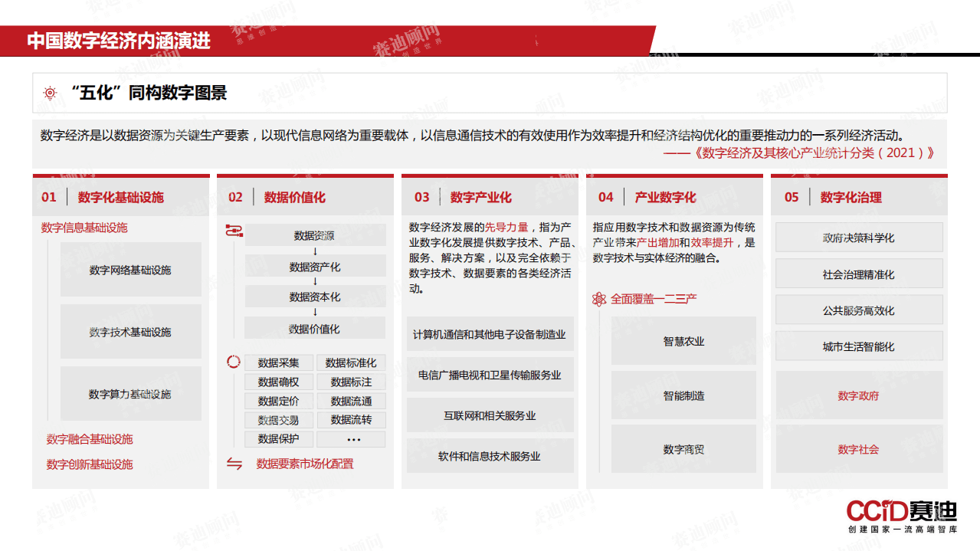The image size is (980, 551).
Task: Expand the 智慧农业 box
Action: point(683,342)
